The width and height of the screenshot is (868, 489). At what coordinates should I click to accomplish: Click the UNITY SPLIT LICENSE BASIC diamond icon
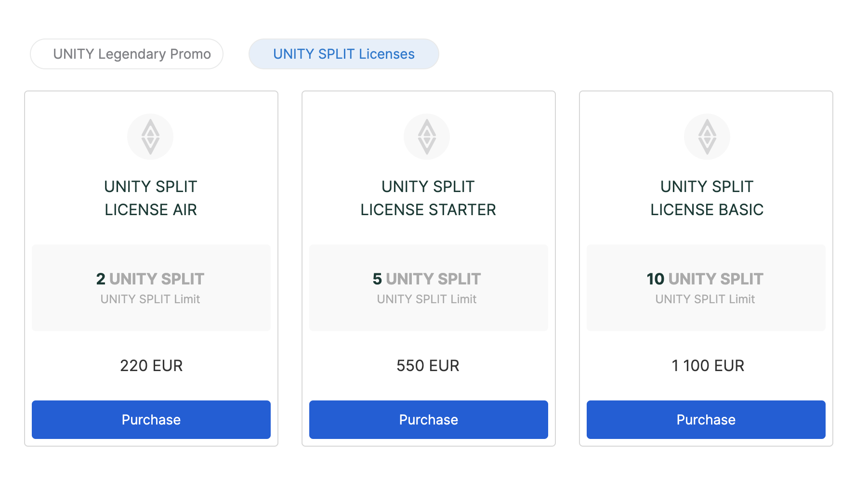[x=707, y=137]
